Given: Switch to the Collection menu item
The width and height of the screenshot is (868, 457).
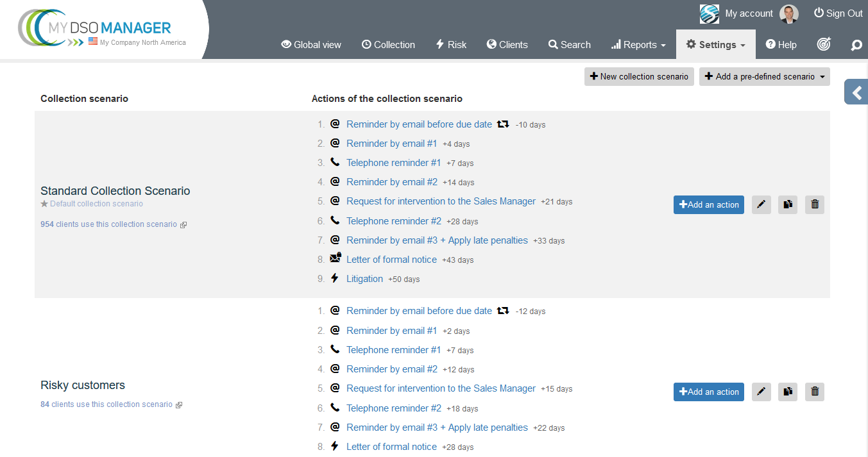Looking at the screenshot, I should coord(388,45).
